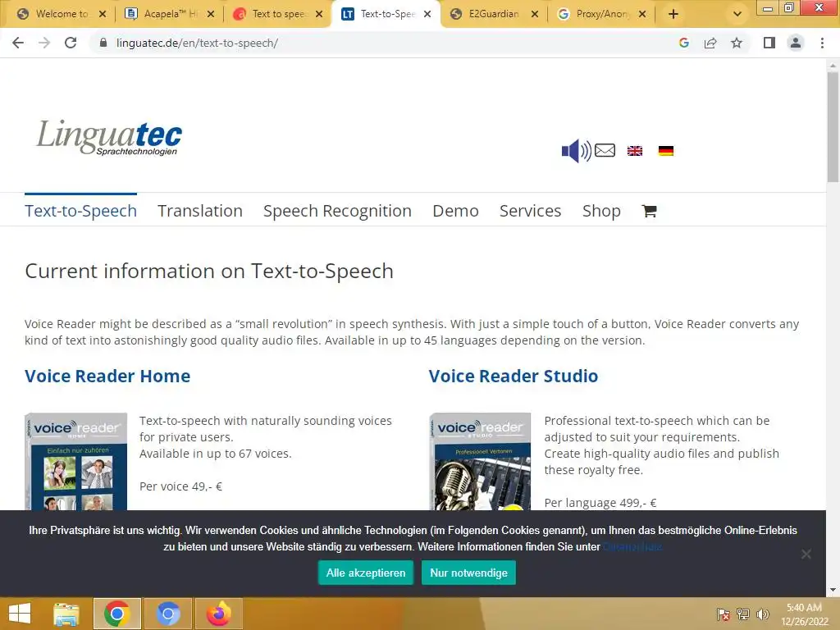This screenshot has width=840, height=630.
Task: Open the network icon in system tray
Action: pos(743,614)
